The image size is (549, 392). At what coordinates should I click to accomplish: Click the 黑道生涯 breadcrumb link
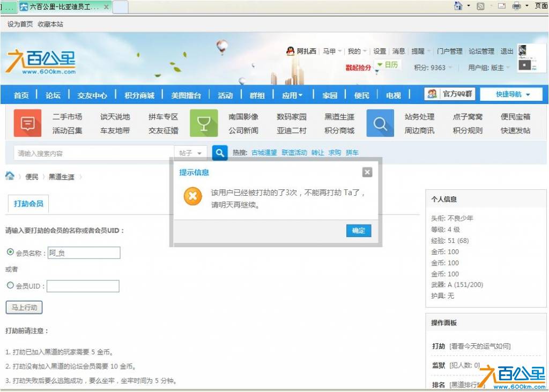[61, 177]
